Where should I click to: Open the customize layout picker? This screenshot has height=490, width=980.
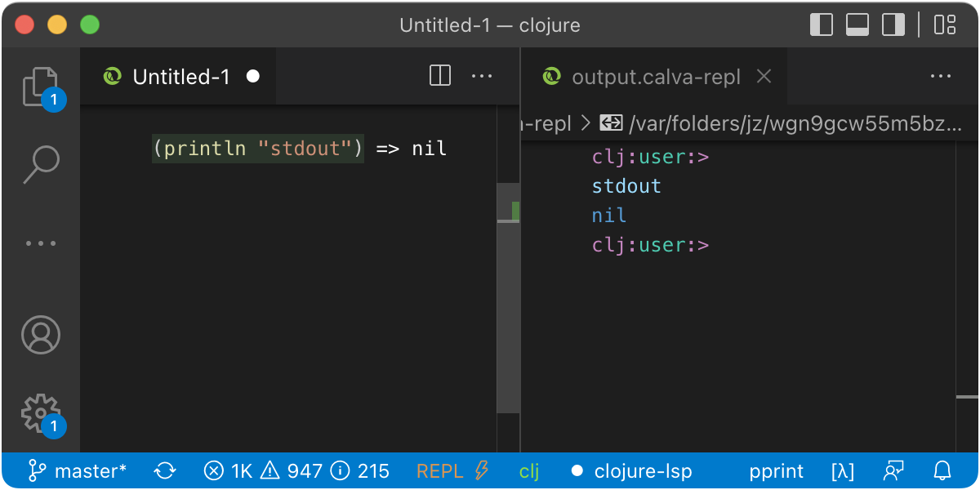coord(943,24)
